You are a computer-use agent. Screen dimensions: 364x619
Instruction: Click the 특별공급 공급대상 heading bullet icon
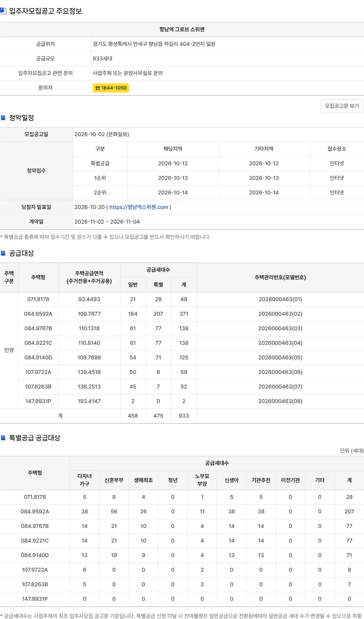coord(3,438)
